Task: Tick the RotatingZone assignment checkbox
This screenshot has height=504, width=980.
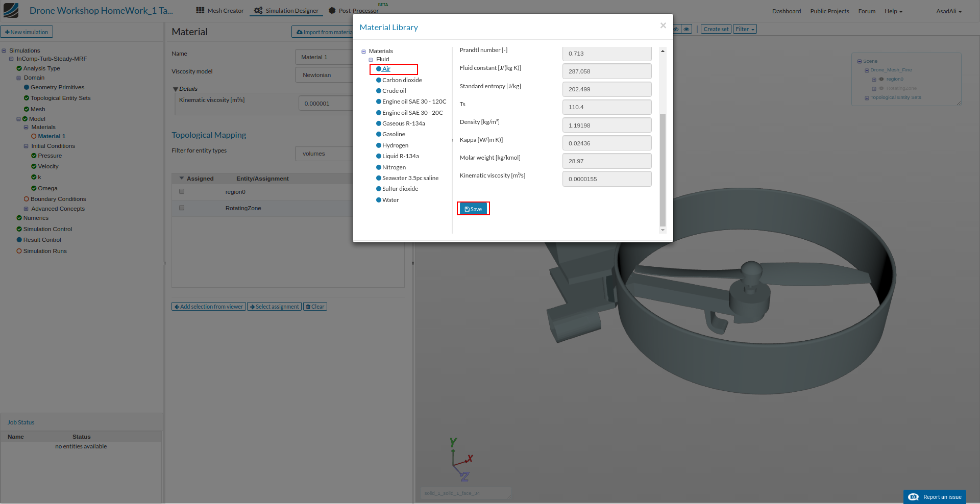Action: [182, 208]
